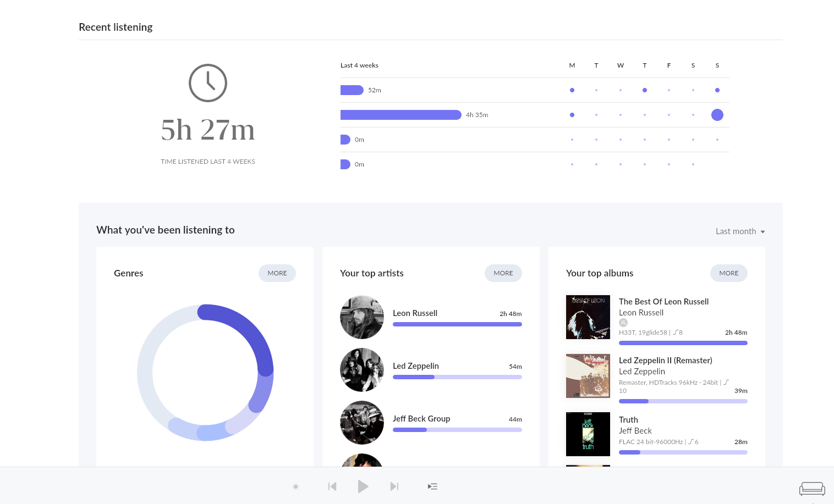Open the Last month period dropdown

coord(740,231)
